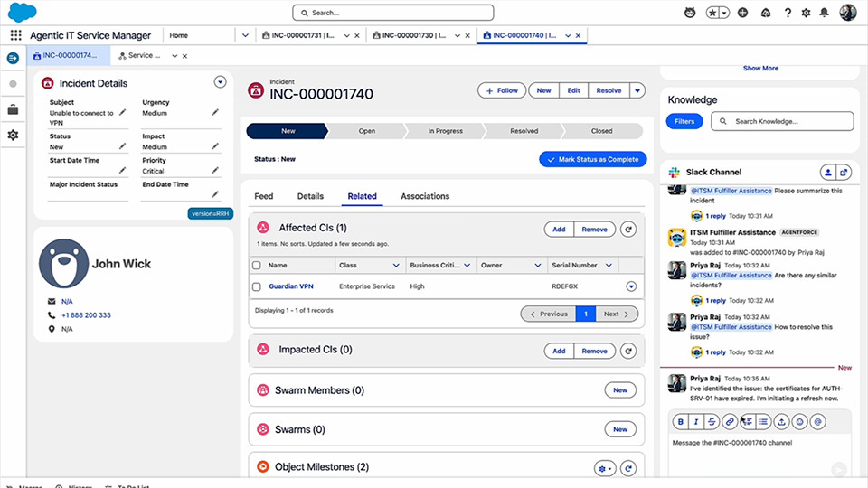Refresh the Object Milestones list
The width and height of the screenshot is (868, 488).
tap(627, 469)
